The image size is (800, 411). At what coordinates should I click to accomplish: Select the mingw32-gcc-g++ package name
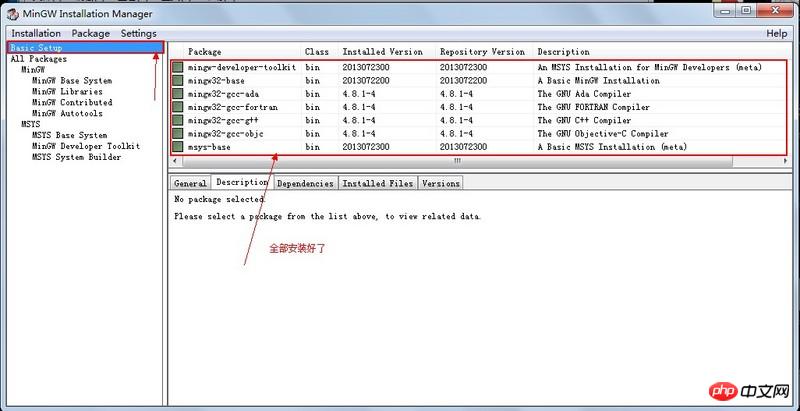pyautogui.click(x=223, y=120)
